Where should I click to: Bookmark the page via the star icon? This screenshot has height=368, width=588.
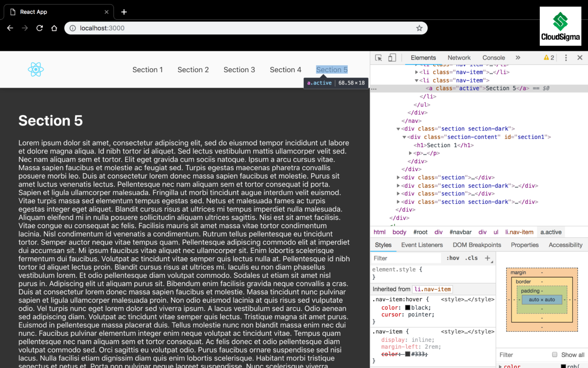point(419,28)
